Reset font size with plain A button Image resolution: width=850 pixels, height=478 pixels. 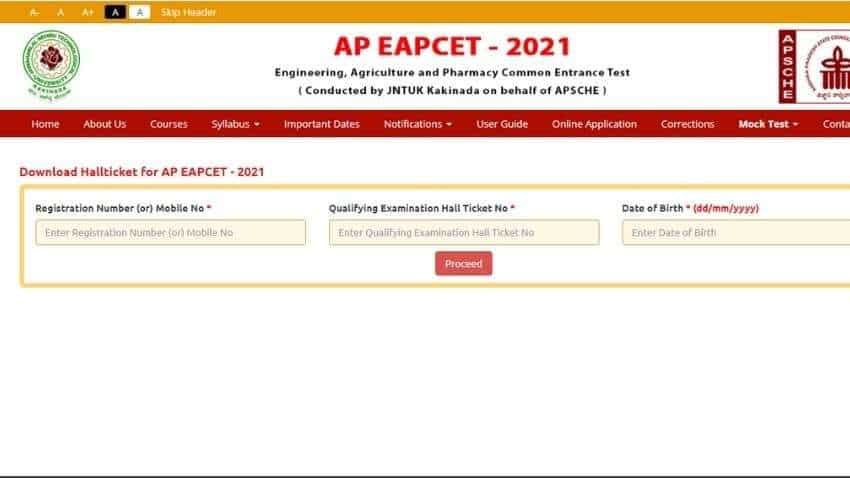[61, 12]
